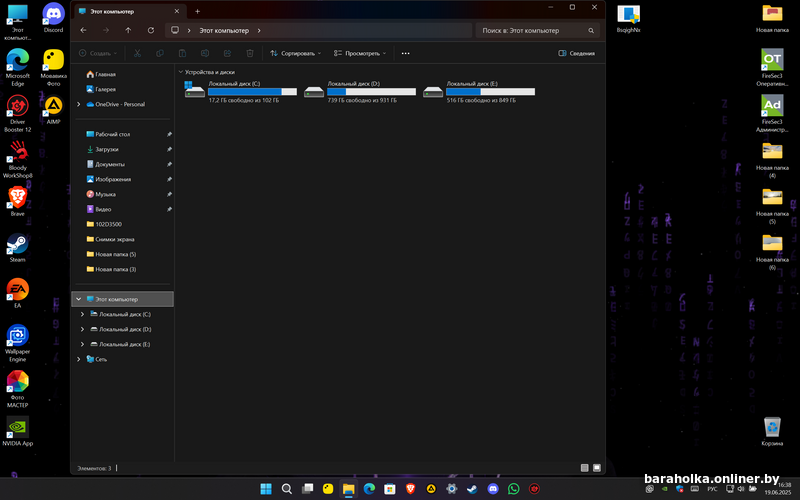Expand Локальный диск (E:) in tree

pyautogui.click(x=82, y=344)
